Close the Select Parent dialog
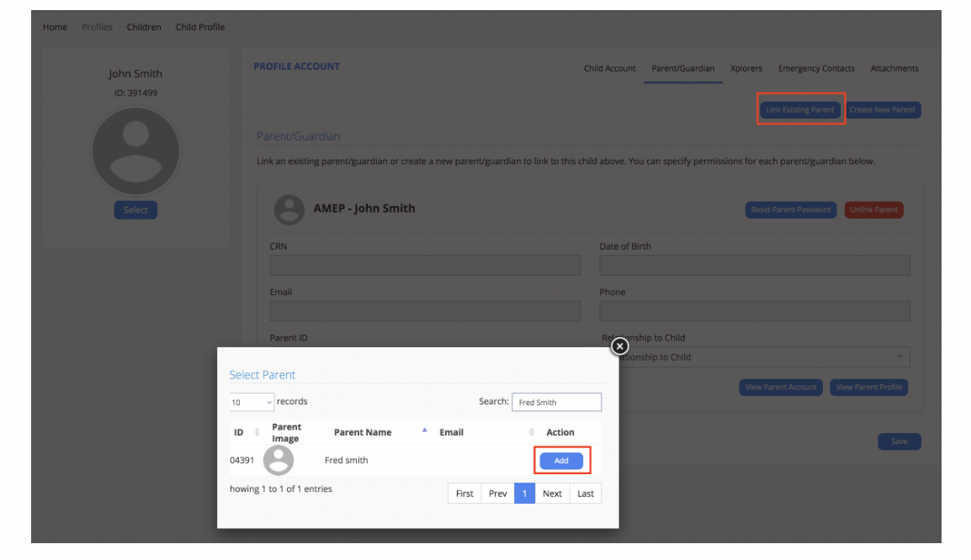Image resolution: width=971 pixels, height=560 pixels. (618, 346)
